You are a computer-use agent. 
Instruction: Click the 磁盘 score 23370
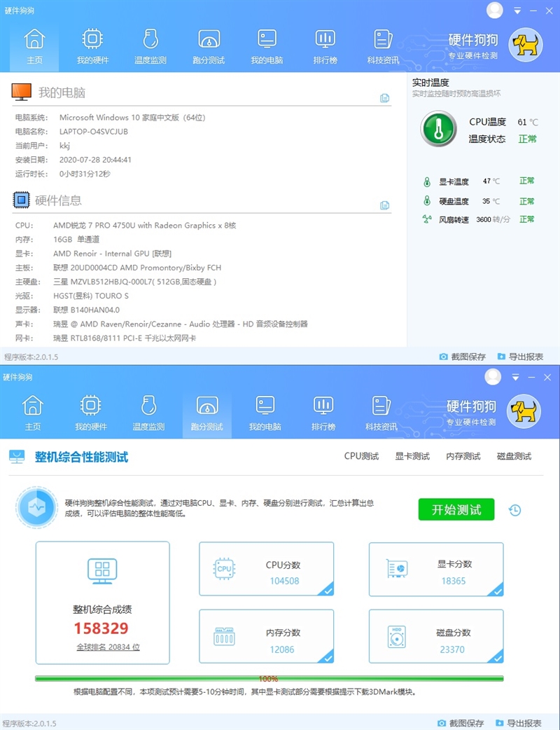point(452,649)
